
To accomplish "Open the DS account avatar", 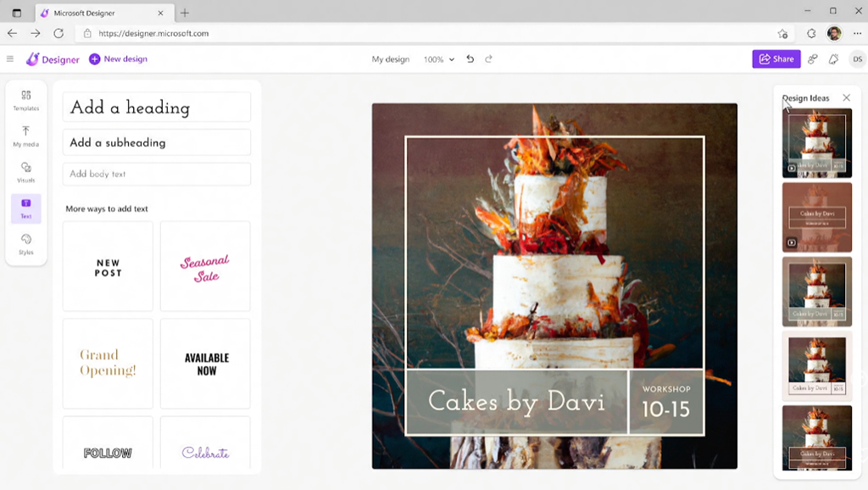I will (x=857, y=58).
